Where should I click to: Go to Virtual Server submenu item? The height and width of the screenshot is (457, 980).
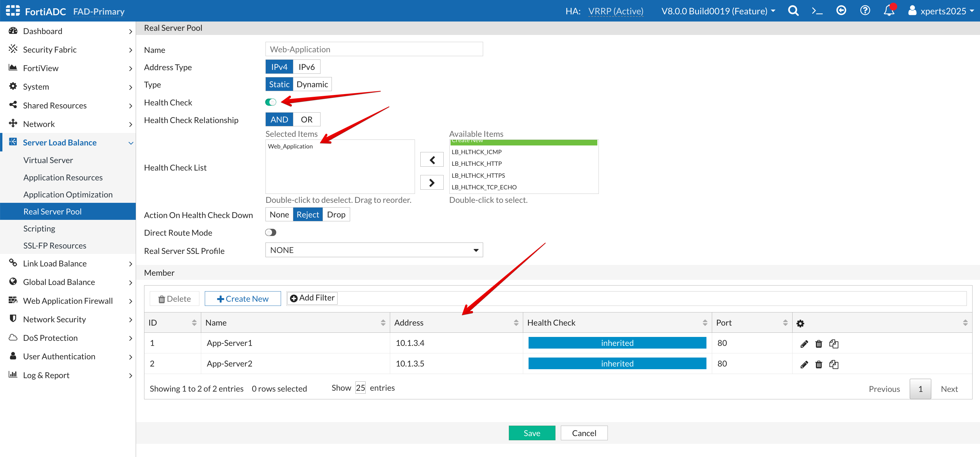(x=48, y=160)
